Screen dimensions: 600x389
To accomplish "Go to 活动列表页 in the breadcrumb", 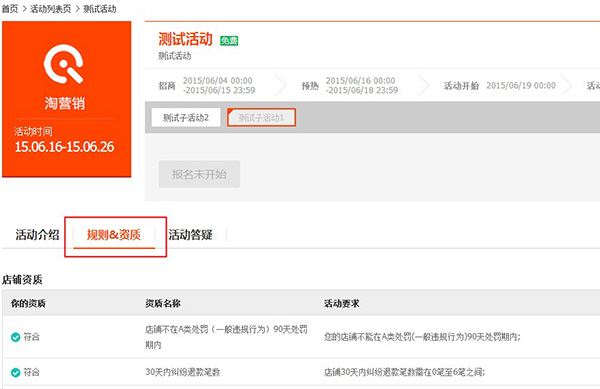I will [x=51, y=9].
